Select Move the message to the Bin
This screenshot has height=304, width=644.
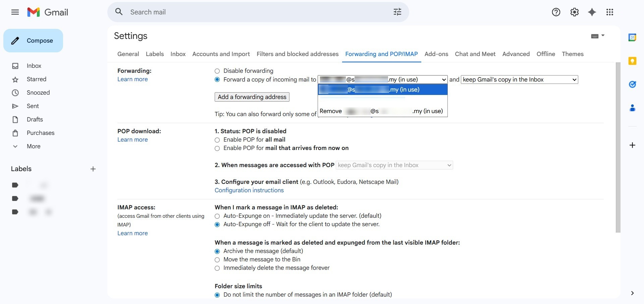click(x=217, y=260)
